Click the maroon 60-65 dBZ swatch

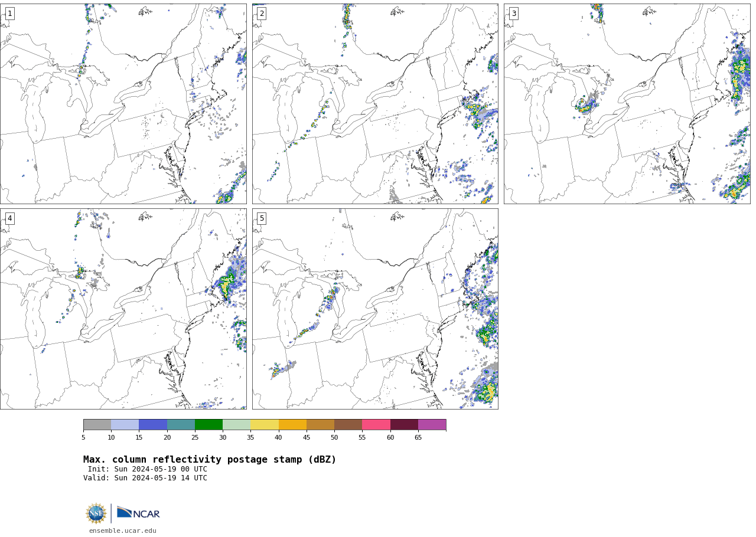404,425
